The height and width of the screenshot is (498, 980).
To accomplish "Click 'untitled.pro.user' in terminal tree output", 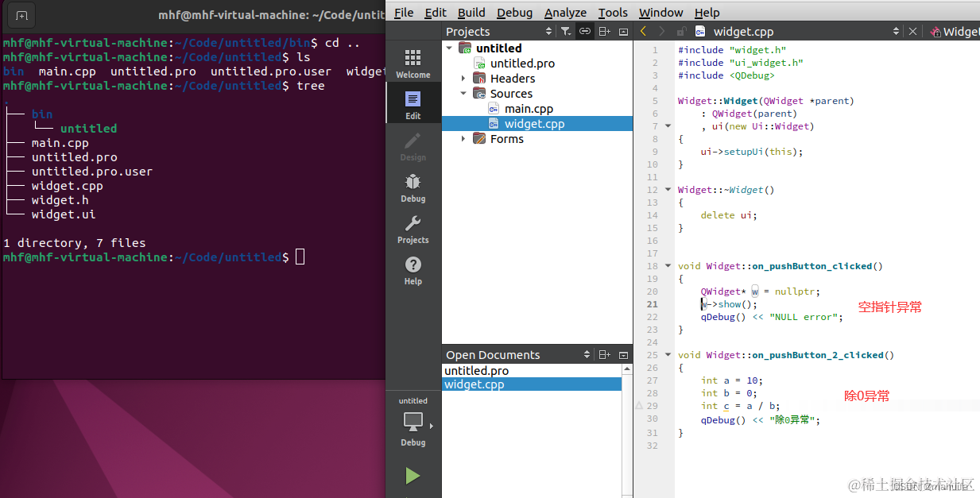I will click(x=92, y=172).
